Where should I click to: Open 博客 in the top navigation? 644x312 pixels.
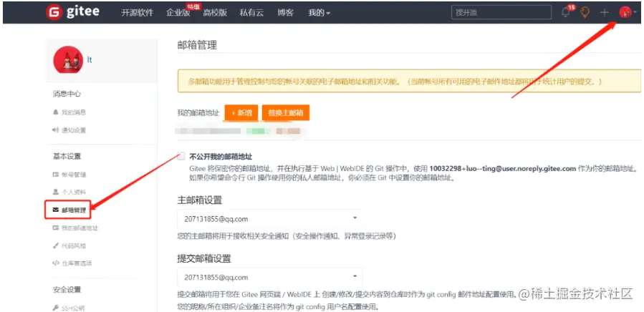pyautogui.click(x=285, y=13)
